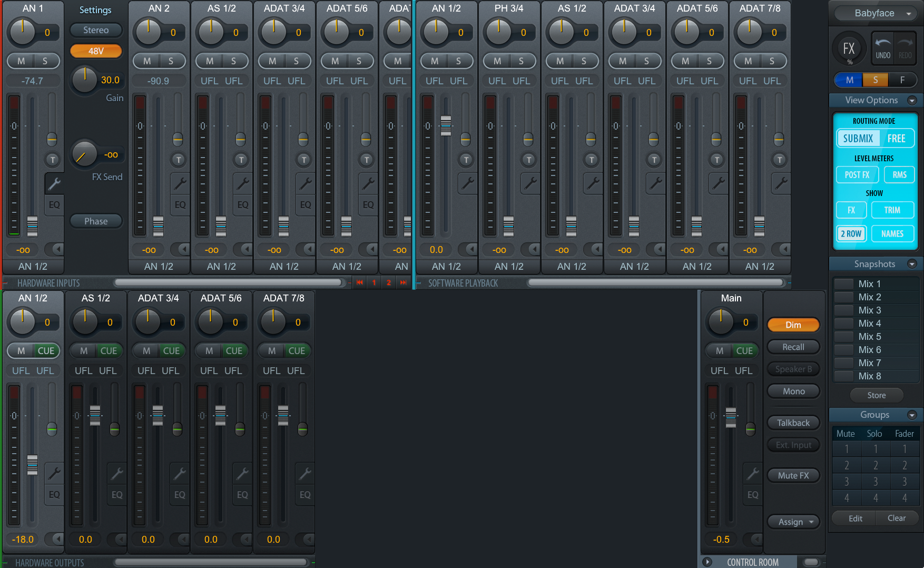The height and width of the screenshot is (568, 924).
Task: Solo the AN 2 input channel
Action: coord(171,61)
